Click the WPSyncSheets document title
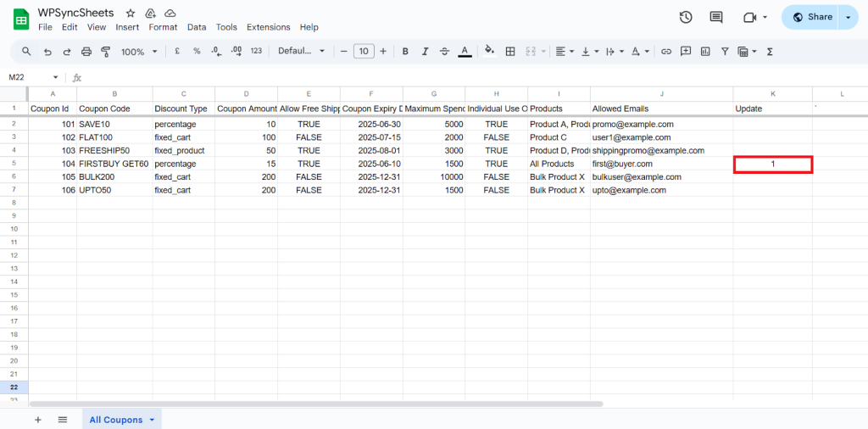 click(x=76, y=13)
